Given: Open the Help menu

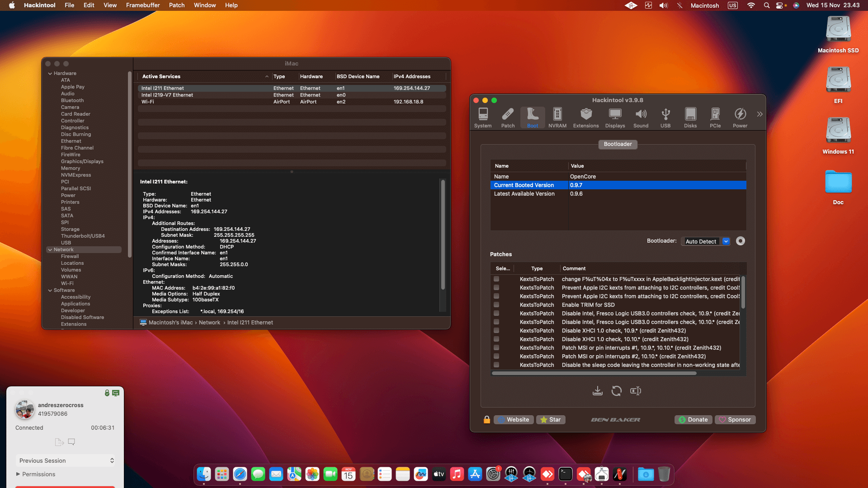Looking at the screenshot, I should click(x=231, y=5).
